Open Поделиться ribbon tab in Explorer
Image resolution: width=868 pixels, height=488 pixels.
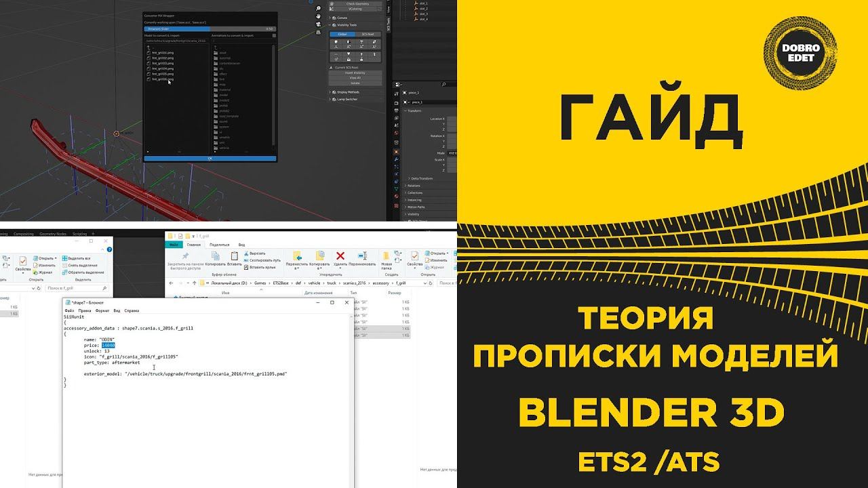(220, 244)
